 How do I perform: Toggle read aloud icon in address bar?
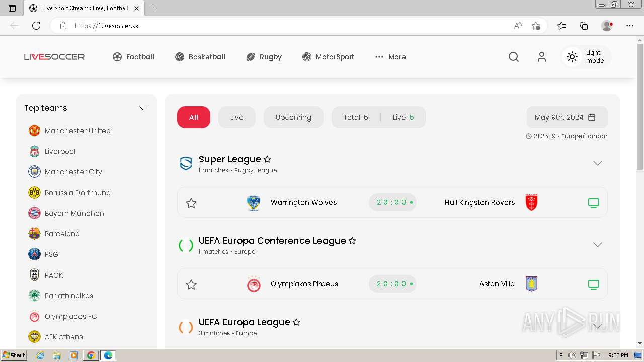click(x=518, y=26)
